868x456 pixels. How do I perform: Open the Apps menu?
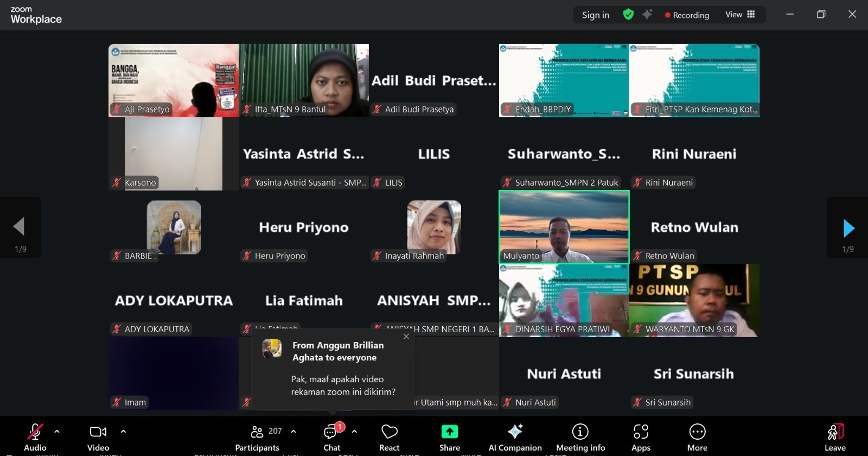641,437
